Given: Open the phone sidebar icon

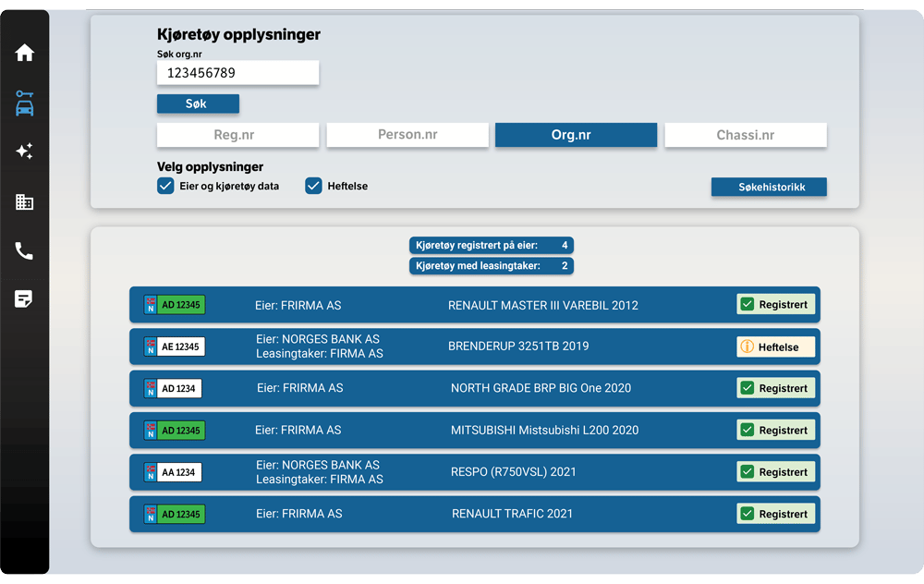Looking at the screenshot, I should tap(24, 251).
